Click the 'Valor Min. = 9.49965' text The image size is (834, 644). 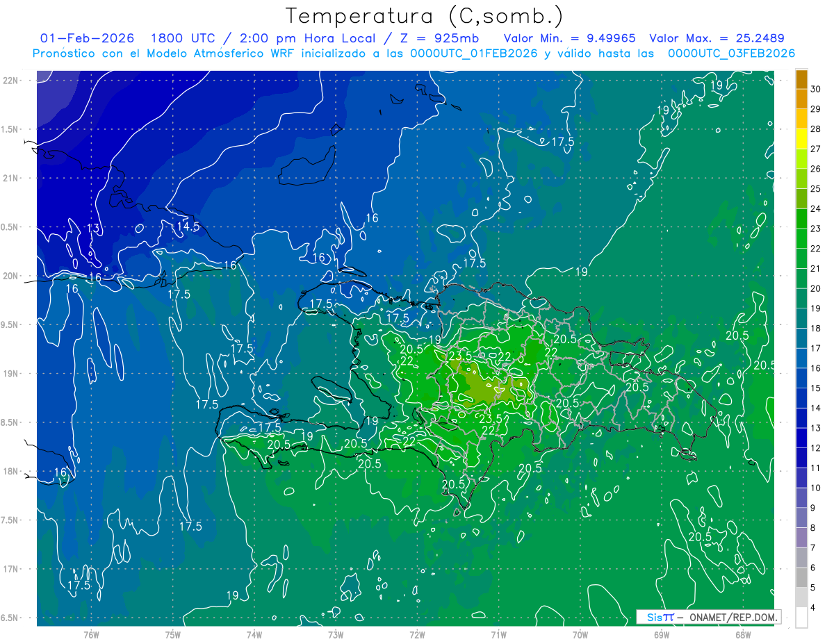point(570,39)
